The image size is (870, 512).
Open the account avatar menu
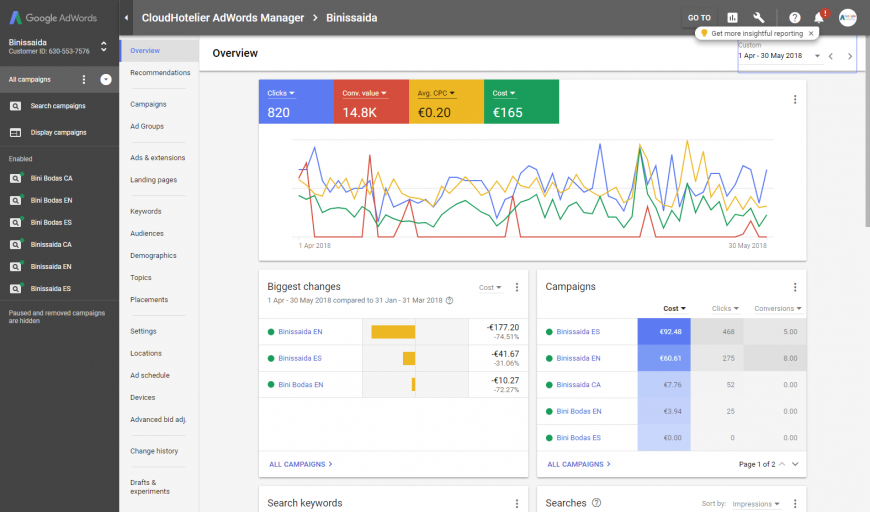click(x=847, y=18)
